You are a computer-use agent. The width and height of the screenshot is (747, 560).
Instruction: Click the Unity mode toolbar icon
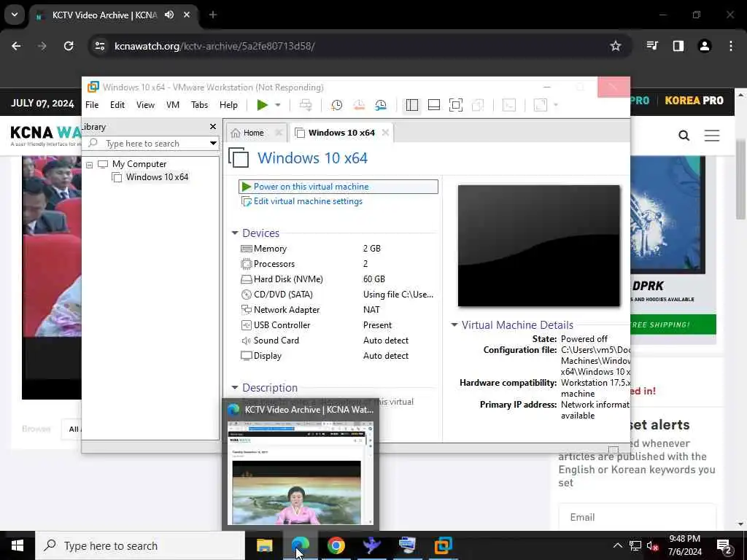pos(478,105)
